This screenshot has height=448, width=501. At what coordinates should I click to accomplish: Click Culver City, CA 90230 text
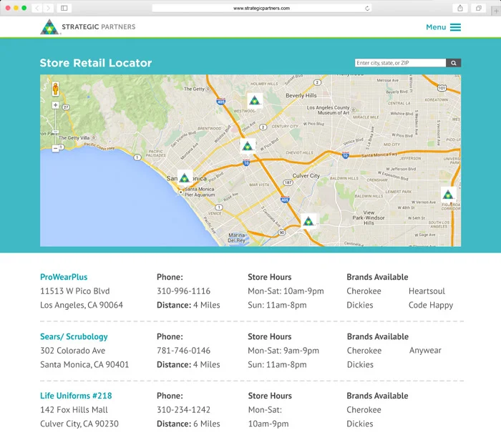[x=79, y=424]
